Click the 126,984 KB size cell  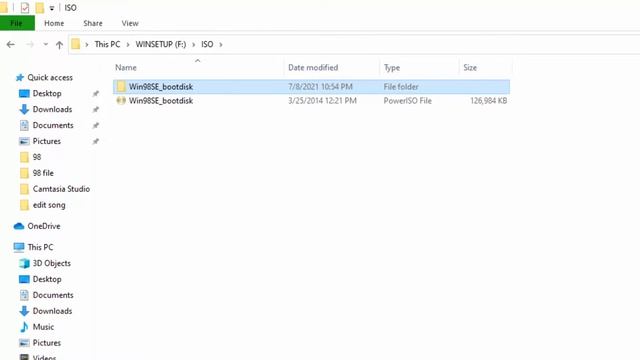point(489,100)
